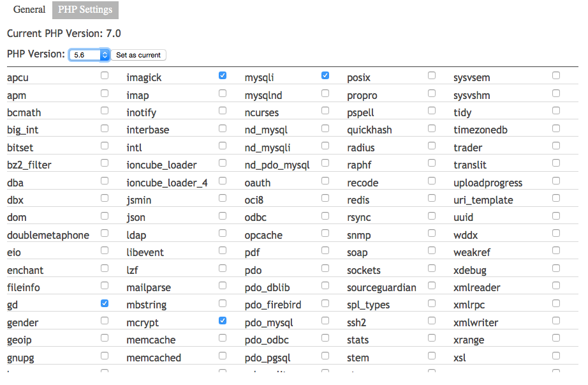Enable the sysvsem extension checkbox

[x=556, y=75]
